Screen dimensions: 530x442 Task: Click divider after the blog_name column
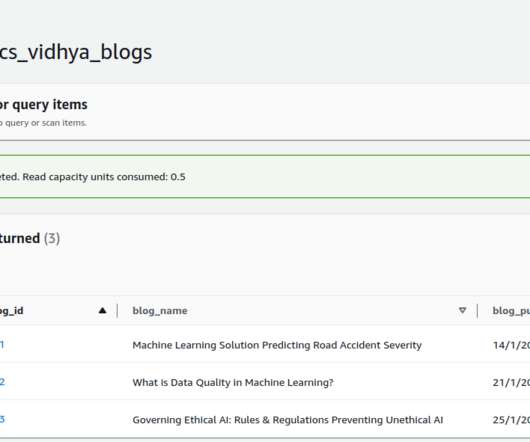477,310
